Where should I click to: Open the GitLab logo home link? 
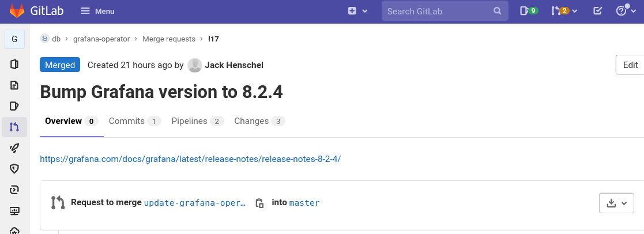[36, 11]
